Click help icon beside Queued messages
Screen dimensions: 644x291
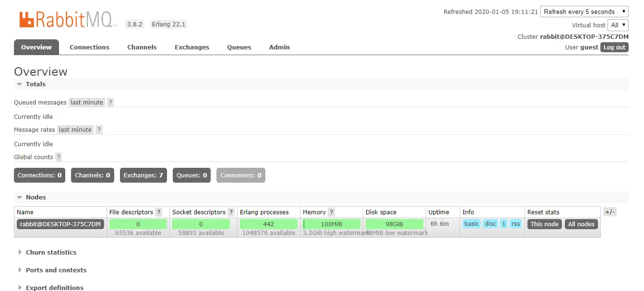click(110, 102)
